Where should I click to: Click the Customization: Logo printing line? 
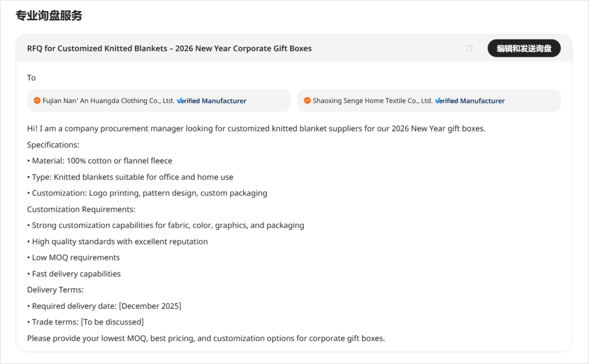[x=149, y=193]
